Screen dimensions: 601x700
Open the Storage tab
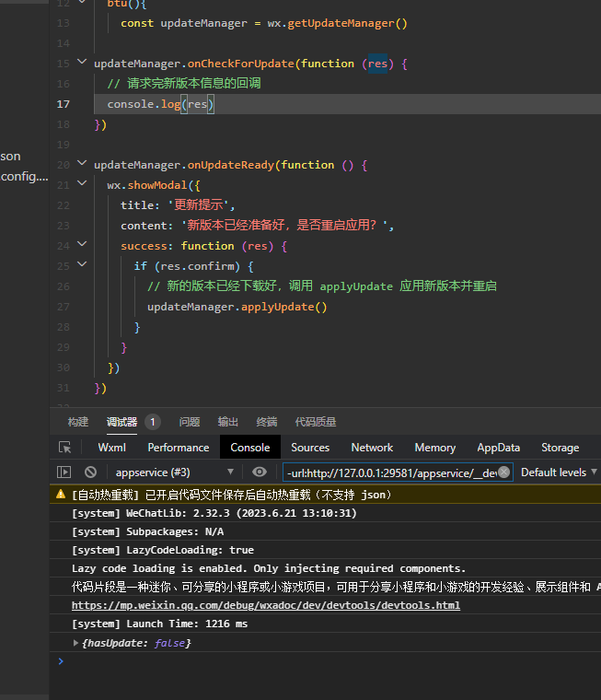point(560,448)
